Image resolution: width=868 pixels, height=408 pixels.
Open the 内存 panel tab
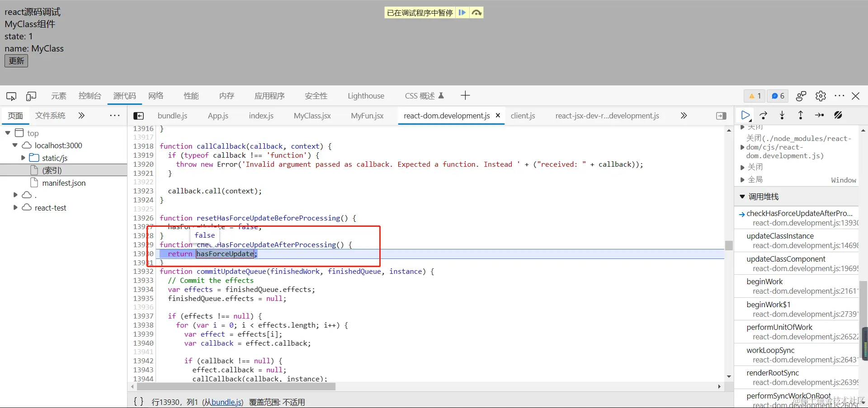coord(226,96)
